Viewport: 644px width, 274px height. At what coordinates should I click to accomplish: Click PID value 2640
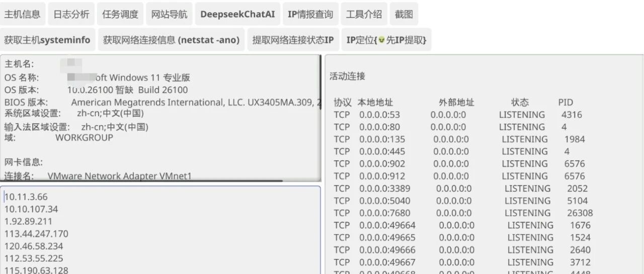580,250
